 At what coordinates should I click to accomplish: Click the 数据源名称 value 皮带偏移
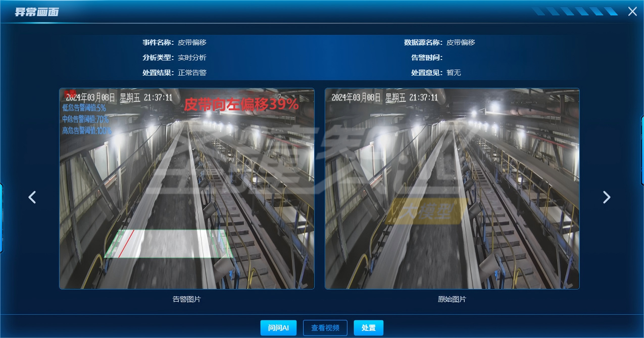pyautogui.click(x=461, y=42)
